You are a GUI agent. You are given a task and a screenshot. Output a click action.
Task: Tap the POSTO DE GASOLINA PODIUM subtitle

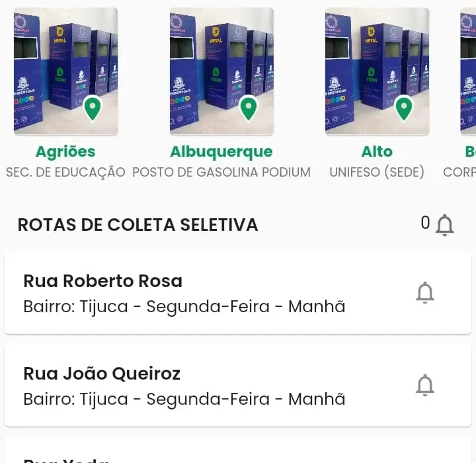[221, 172]
